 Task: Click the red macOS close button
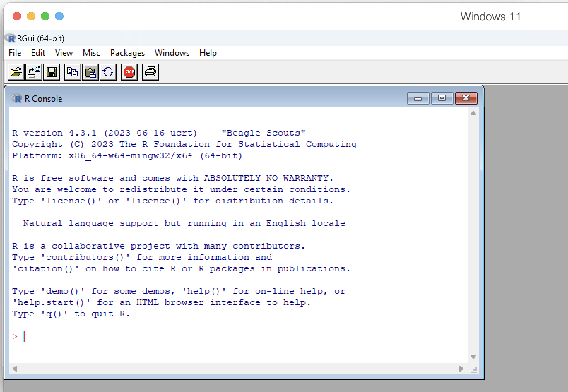tap(17, 16)
